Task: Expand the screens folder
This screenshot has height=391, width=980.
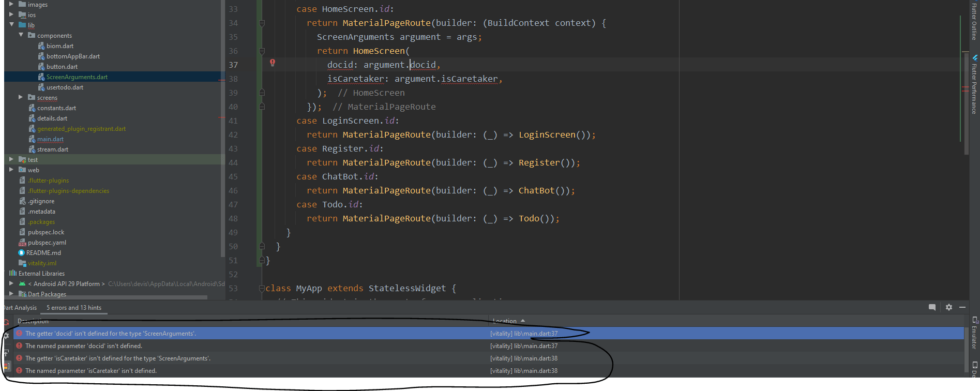Action: pyautogui.click(x=21, y=97)
